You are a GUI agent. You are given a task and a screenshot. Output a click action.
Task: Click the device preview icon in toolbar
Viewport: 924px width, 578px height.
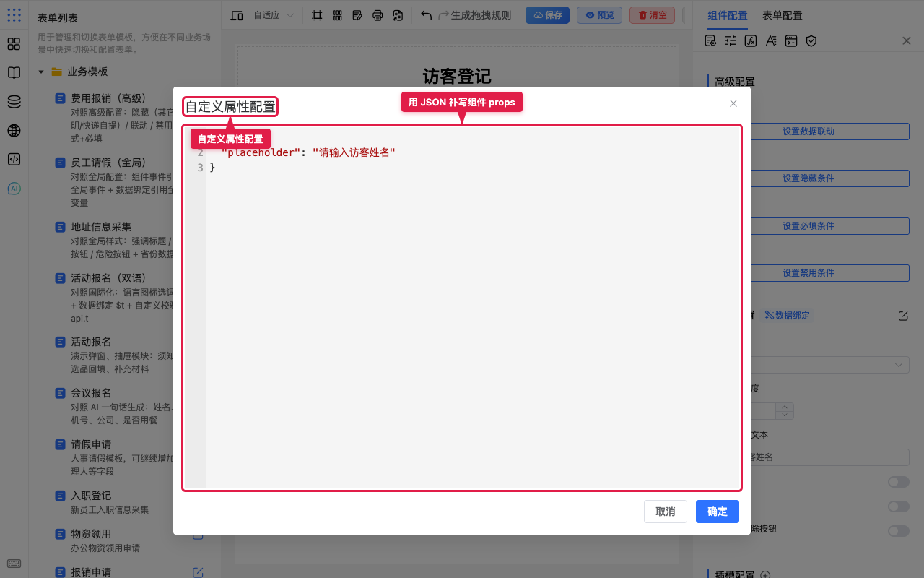237,15
